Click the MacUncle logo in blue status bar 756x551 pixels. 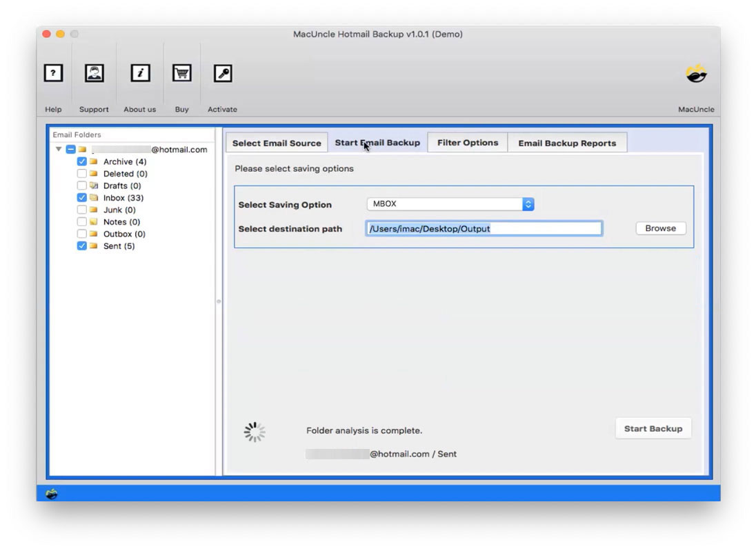(x=52, y=494)
